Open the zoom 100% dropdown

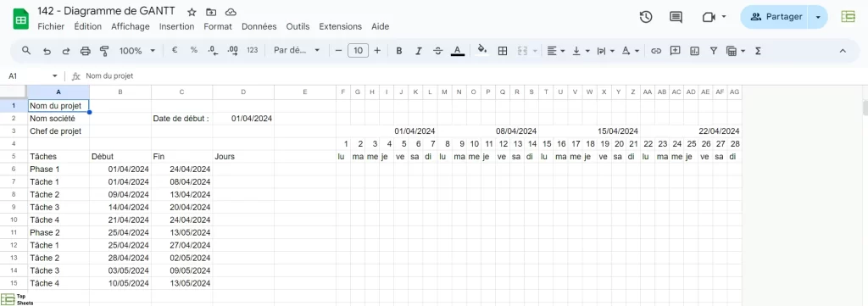(x=136, y=51)
